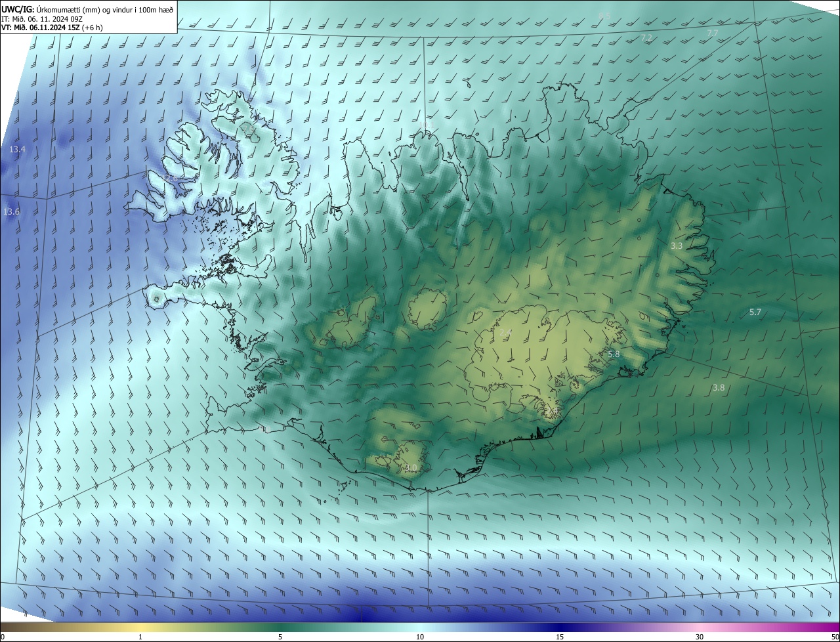
Task: Click the 'IT: Mið. 06. 11. 2024 09Z' line
Action: 41,18
